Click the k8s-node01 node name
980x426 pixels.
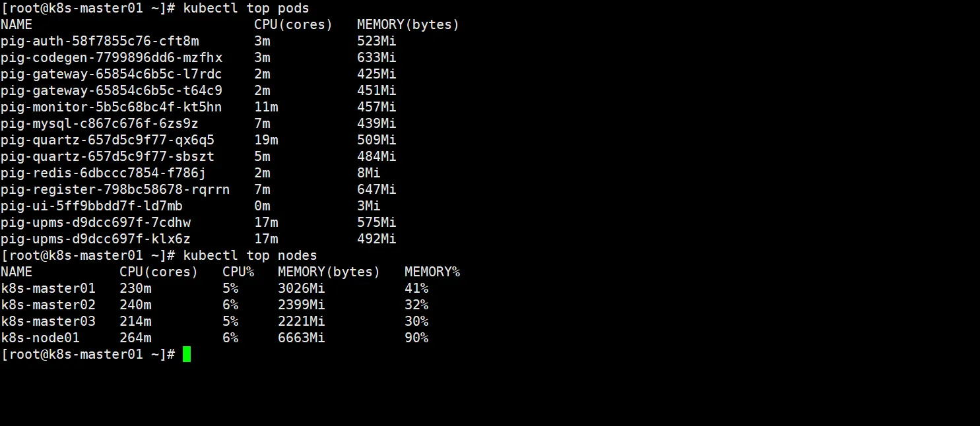click(x=40, y=338)
